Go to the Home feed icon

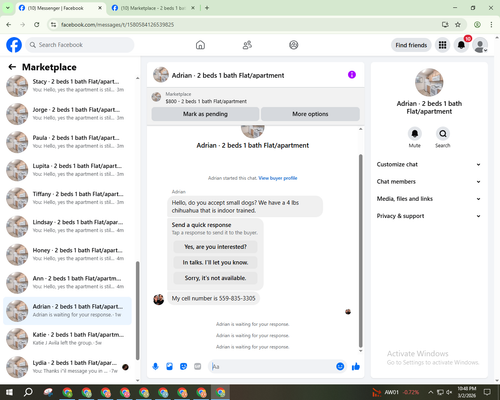(x=200, y=45)
